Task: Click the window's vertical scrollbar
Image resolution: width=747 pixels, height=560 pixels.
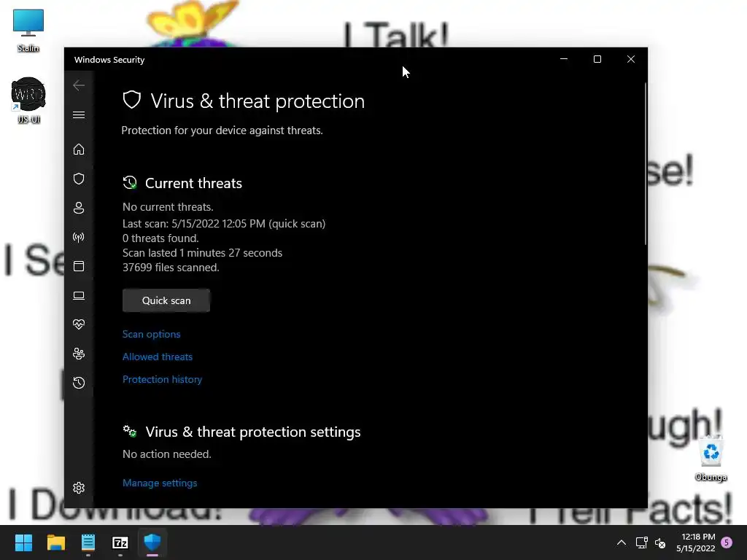Action: click(646, 164)
